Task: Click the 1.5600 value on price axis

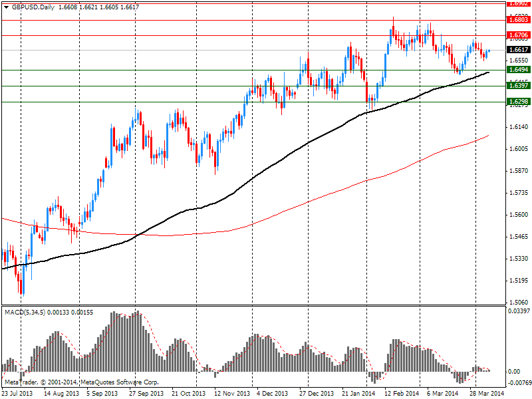Action: pos(519,215)
